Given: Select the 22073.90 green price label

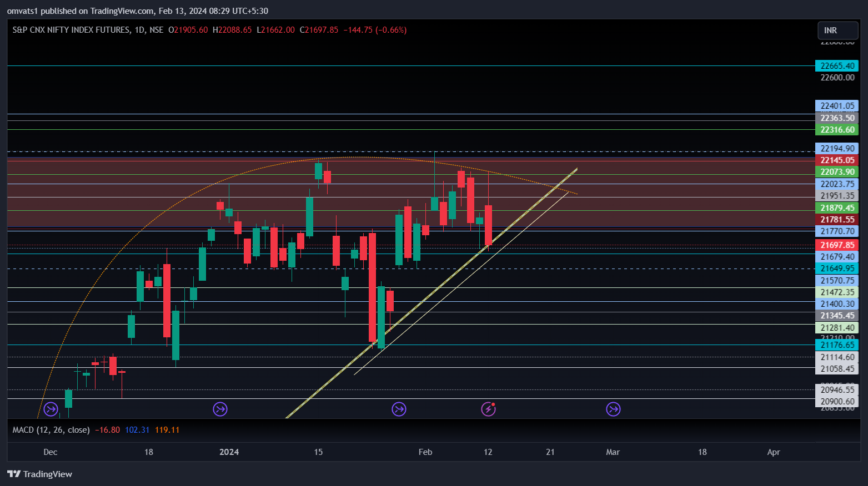Looking at the screenshot, I should click(836, 172).
